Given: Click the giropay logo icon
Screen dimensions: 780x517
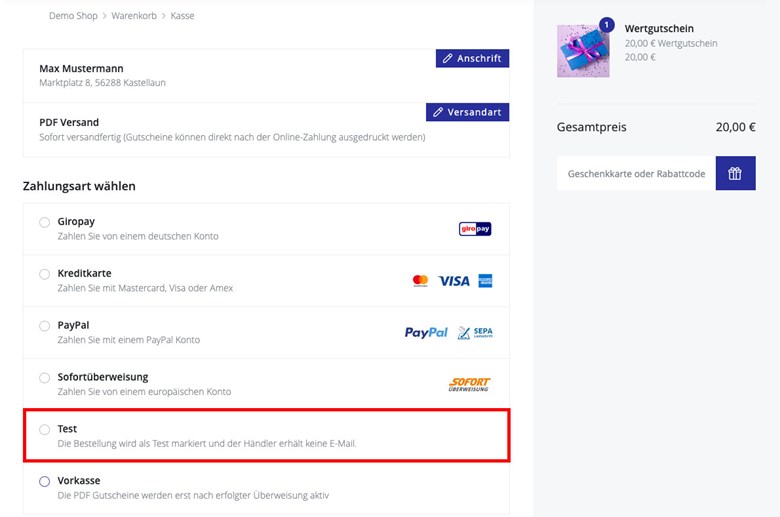Looking at the screenshot, I should (475, 229).
